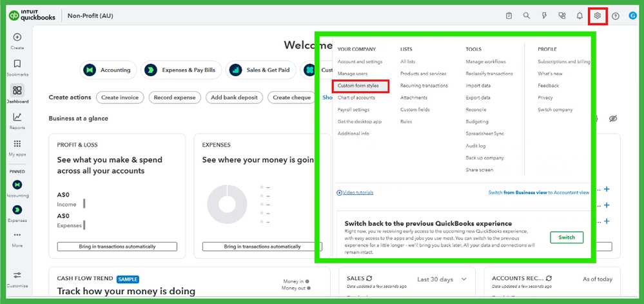644x304 pixels.
Task: Open Reclassify transactions
Action: tap(489, 74)
